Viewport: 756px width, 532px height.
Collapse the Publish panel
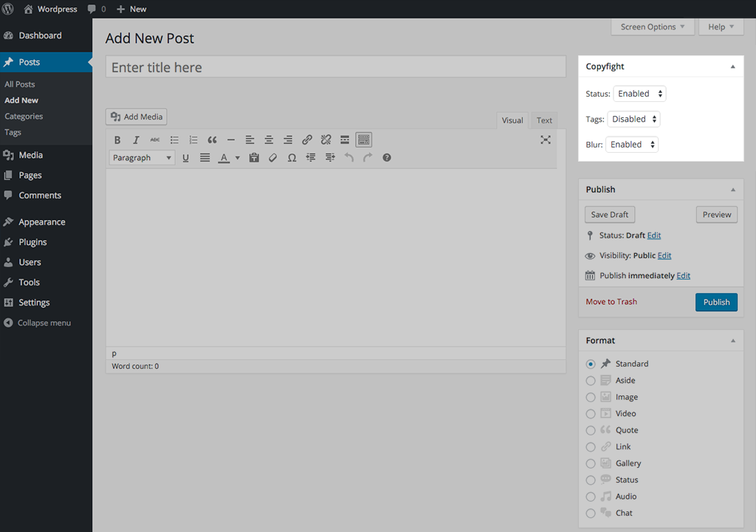733,190
